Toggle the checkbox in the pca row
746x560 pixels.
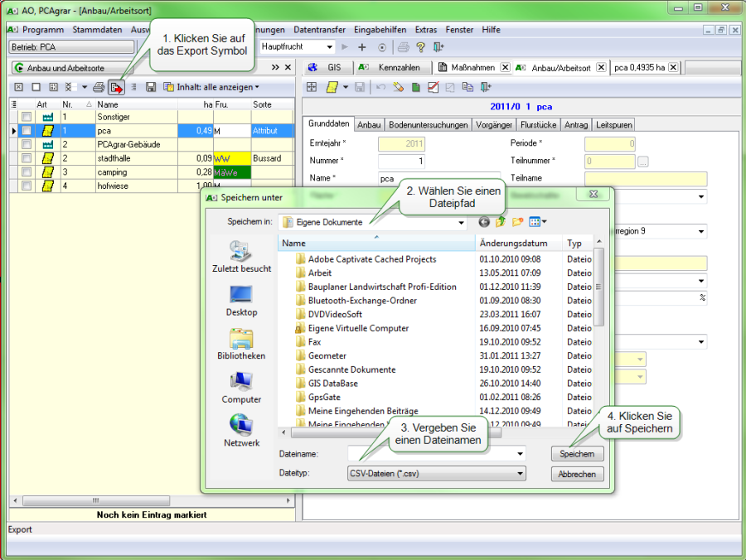click(x=27, y=130)
